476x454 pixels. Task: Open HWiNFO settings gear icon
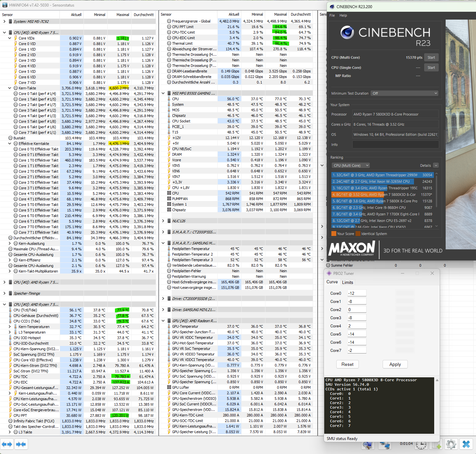coord(451,444)
